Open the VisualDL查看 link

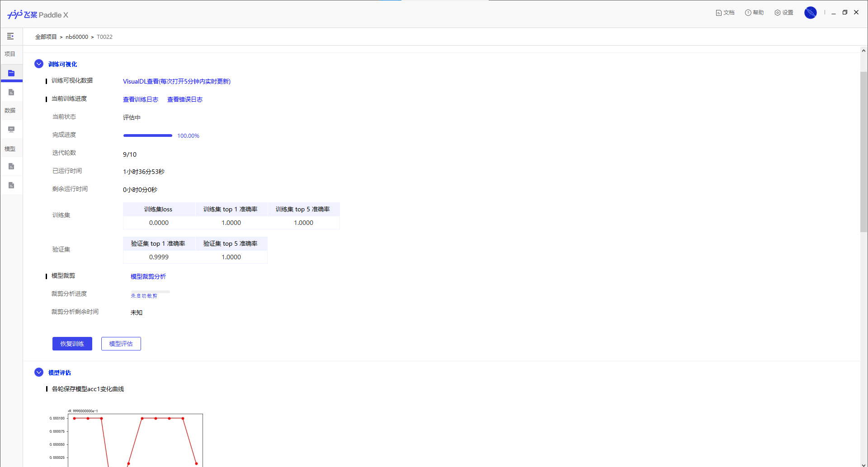(176, 81)
